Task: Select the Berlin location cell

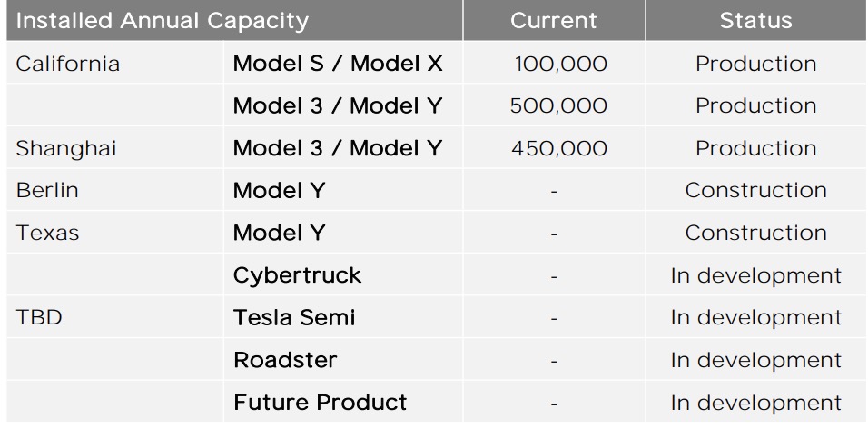Action: click(47, 190)
